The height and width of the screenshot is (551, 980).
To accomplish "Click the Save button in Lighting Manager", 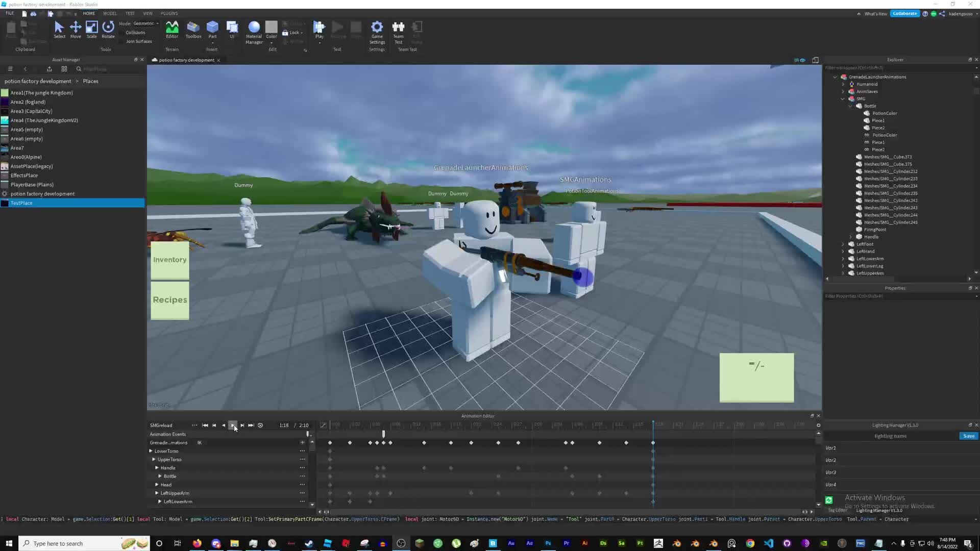I will (968, 436).
